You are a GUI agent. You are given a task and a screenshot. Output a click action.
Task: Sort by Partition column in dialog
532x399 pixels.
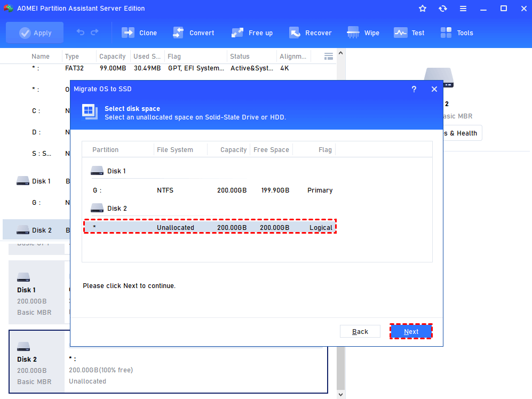coord(106,149)
